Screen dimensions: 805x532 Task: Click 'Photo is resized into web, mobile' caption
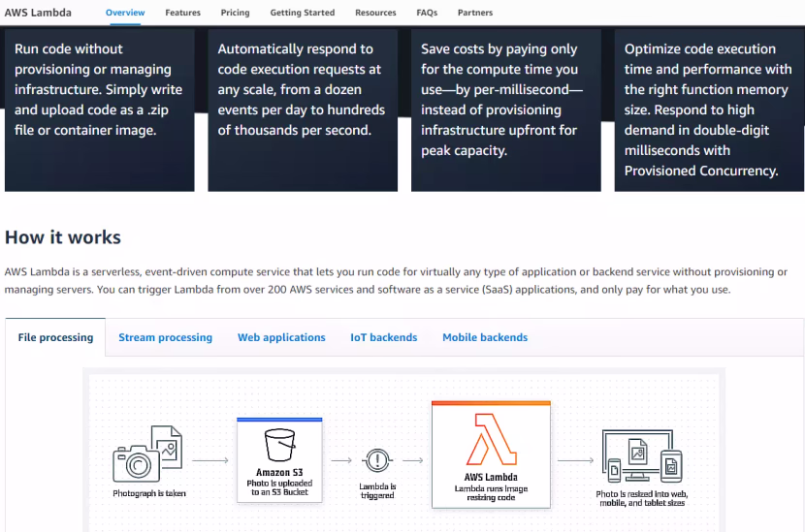point(642,498)
